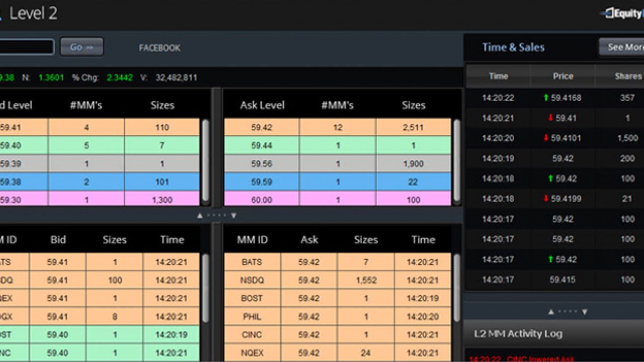This screenshot has width=644, height=362.
Task: Click the bid size 100 cell at 59.41
Action: pos(115,280)
